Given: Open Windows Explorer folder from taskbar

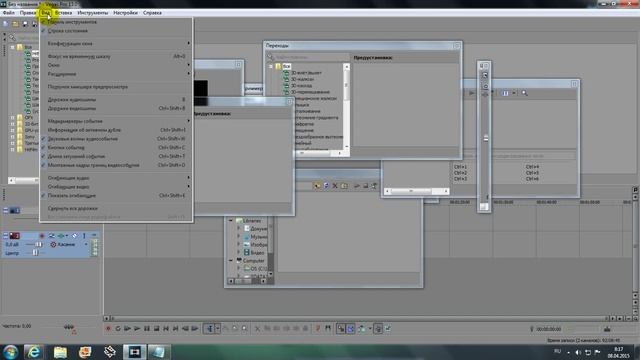Looking at the screenshot, I should (x=60, y=352).
